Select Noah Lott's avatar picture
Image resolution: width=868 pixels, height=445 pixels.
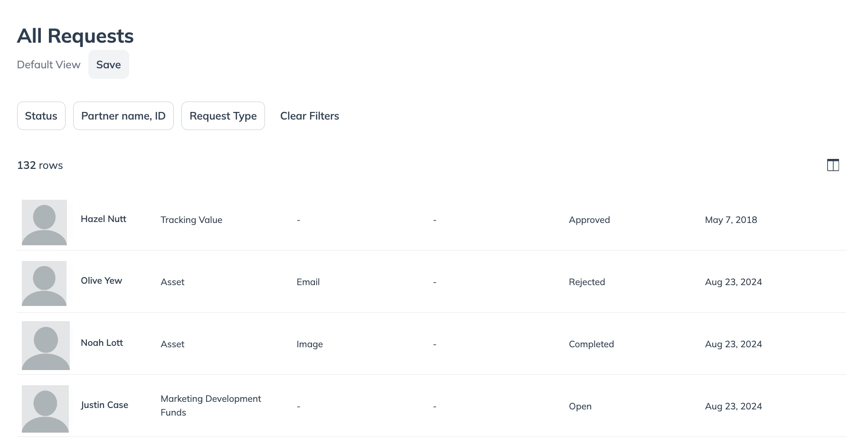coord(46,345)
